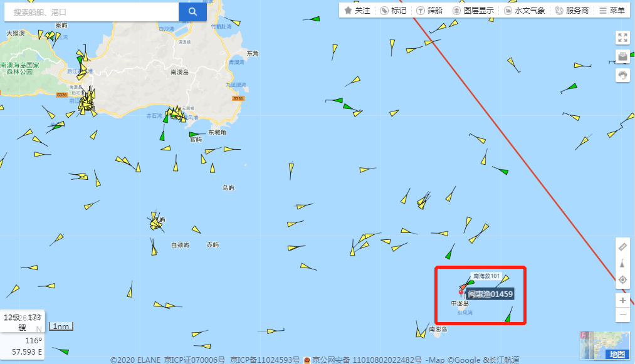
Task: Select the ruler distance measuring tool
Action: (x=622, y=247)
